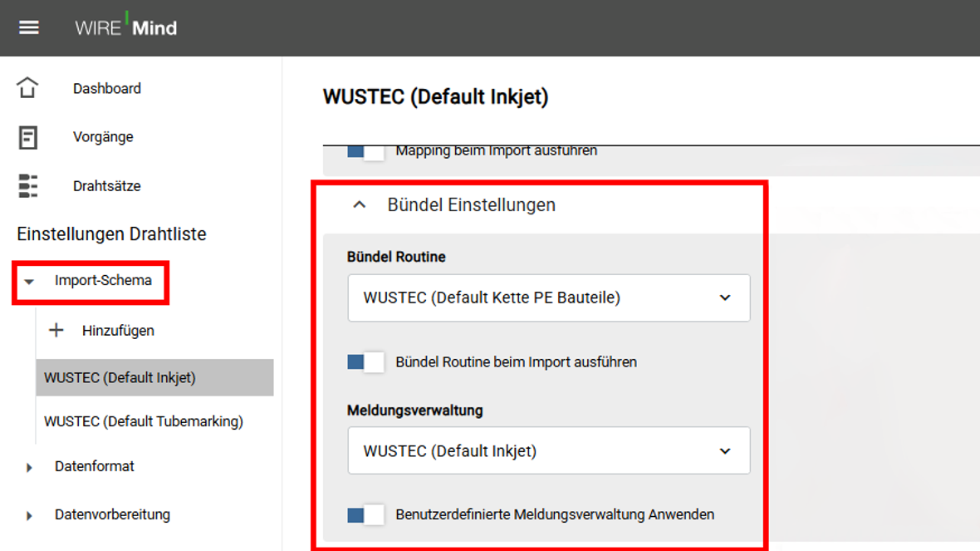Click the Einstellungen Drahtliste heading
This screenshot has height=551, width=980.
coord(112,234)
